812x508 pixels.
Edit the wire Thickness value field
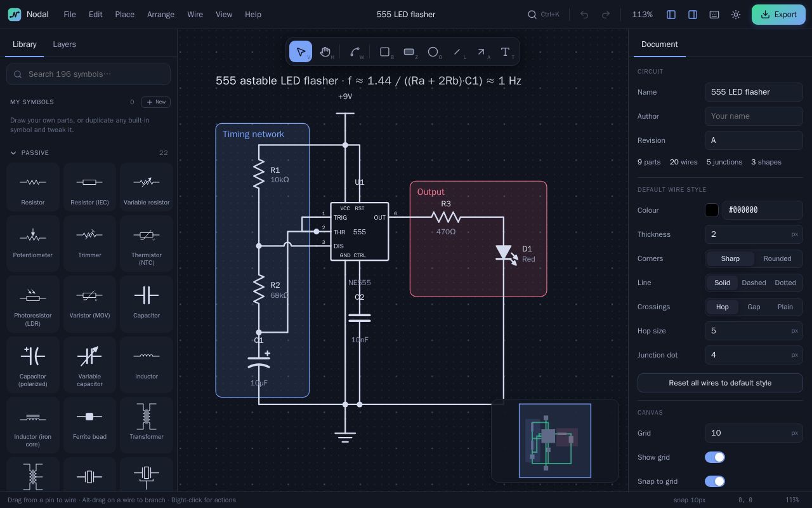tap(754, 234)
